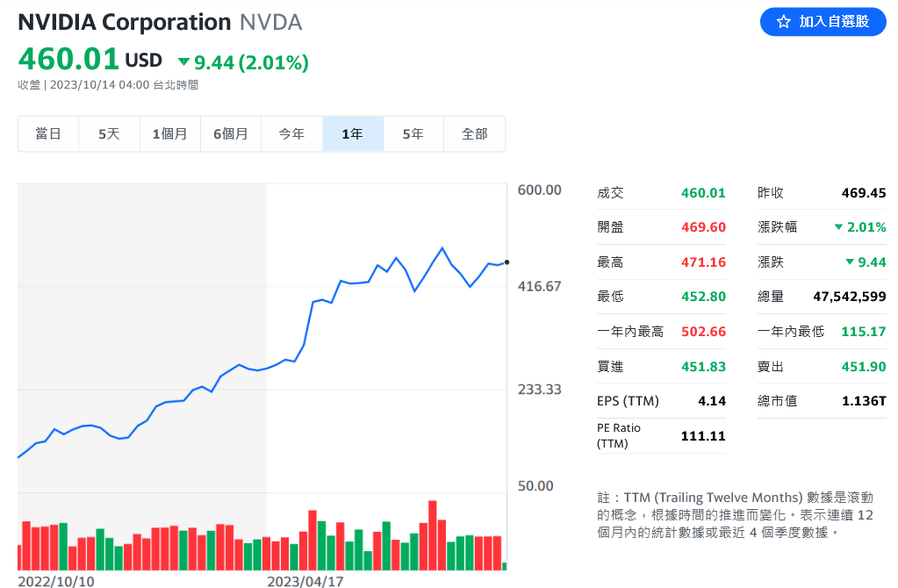The height and width of the screenshot is (588, 898).
Task: Click the 加入自選股 button
Action: [823, 22]
